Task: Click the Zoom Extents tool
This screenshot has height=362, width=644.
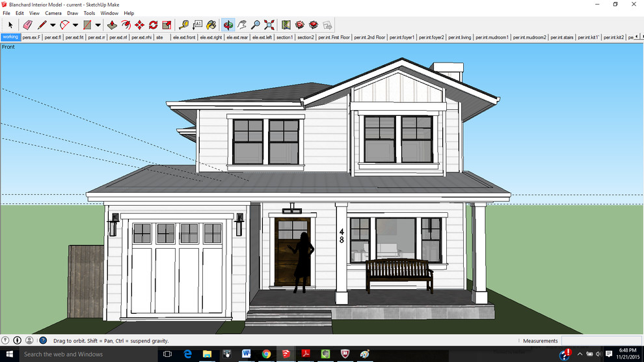Action: click(269, 25)
